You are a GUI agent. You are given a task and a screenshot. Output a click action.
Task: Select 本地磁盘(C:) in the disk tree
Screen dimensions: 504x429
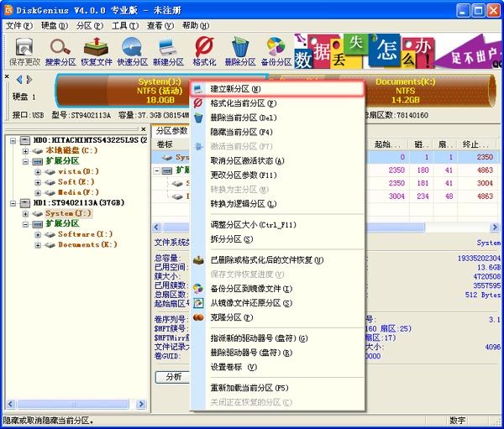71,150
